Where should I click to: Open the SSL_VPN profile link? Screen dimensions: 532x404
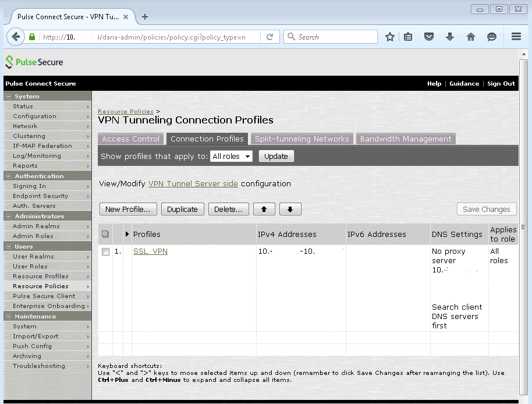150,251
